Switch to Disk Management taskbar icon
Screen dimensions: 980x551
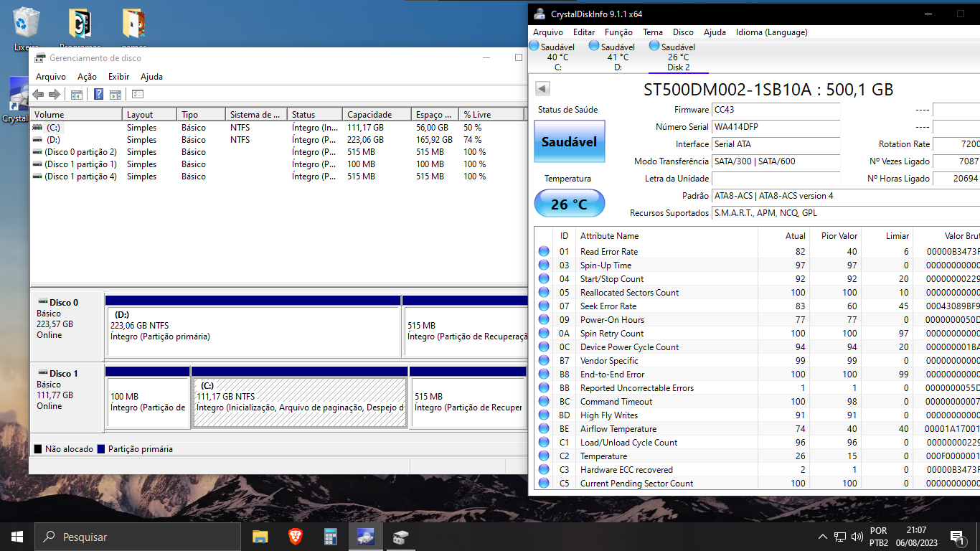[400, 537]
